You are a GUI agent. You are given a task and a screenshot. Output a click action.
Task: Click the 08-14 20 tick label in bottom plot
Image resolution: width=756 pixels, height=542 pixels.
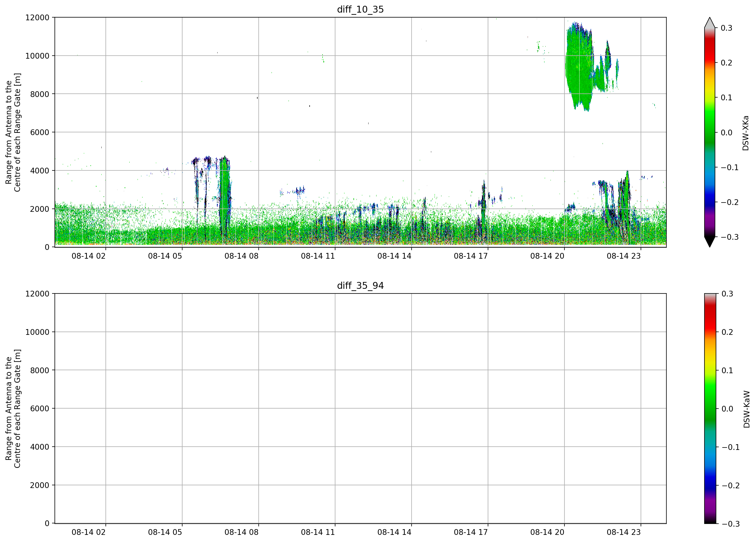pyautogui.click(x=547, y=532)
